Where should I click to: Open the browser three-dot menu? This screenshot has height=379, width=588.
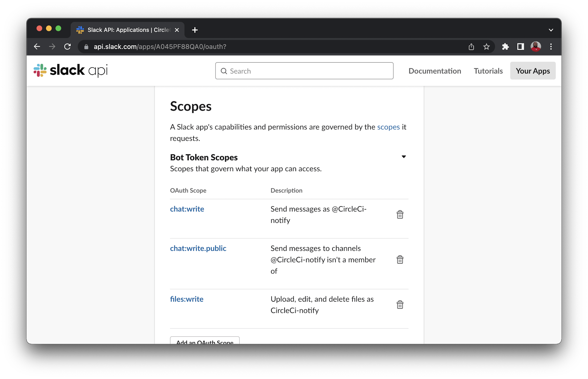pos(551,46)
